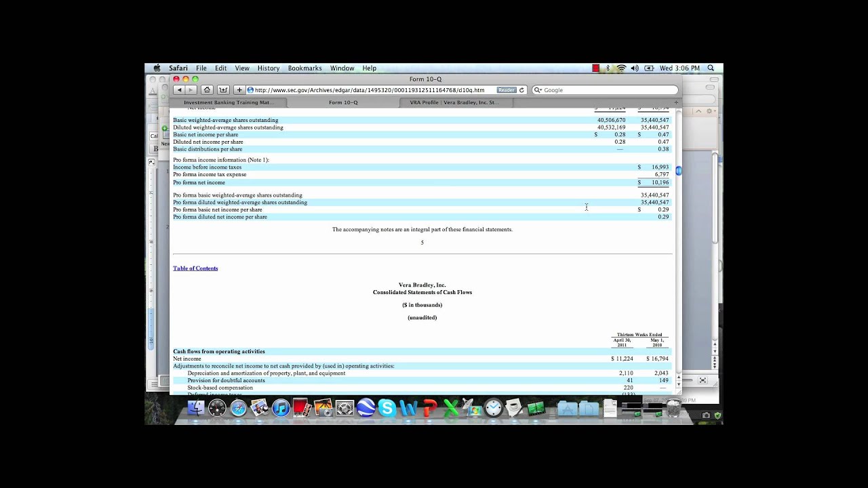Click the pro forma 10,196 net income value

coord(660,182)
